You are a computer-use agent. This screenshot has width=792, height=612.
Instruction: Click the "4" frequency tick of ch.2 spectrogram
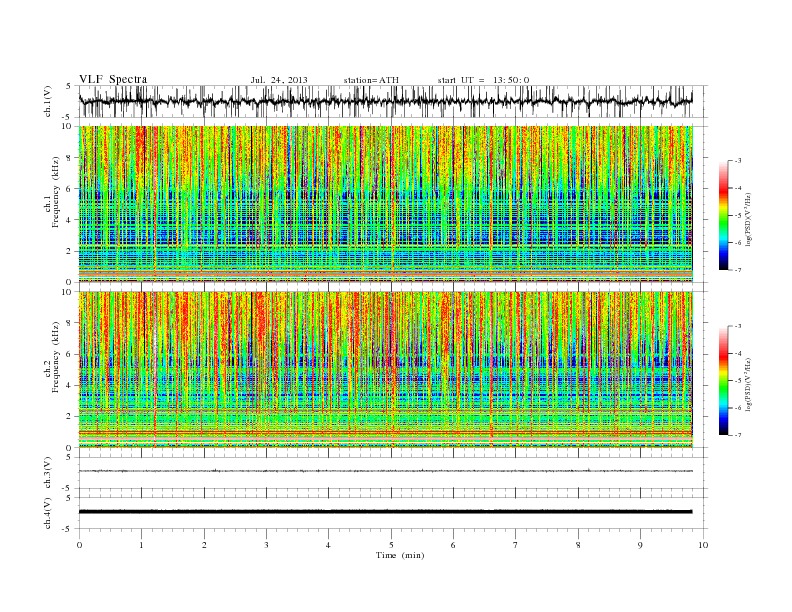(x=69, y=385)
